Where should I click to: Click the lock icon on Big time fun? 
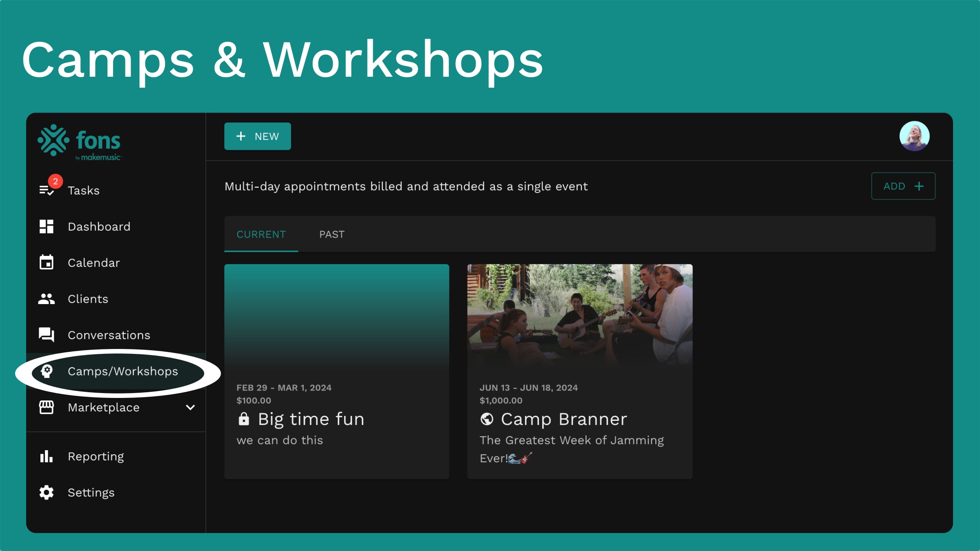pyautogui.click(x=244, y=419)
